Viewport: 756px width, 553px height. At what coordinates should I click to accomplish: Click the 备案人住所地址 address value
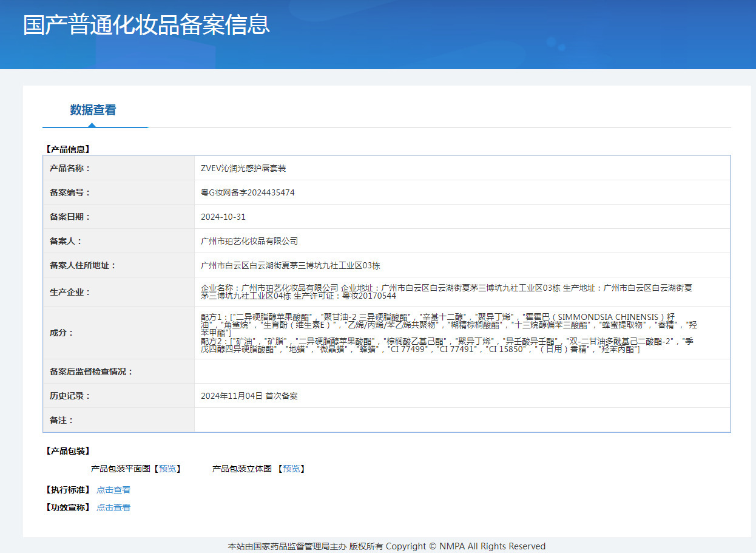point(290,265)
